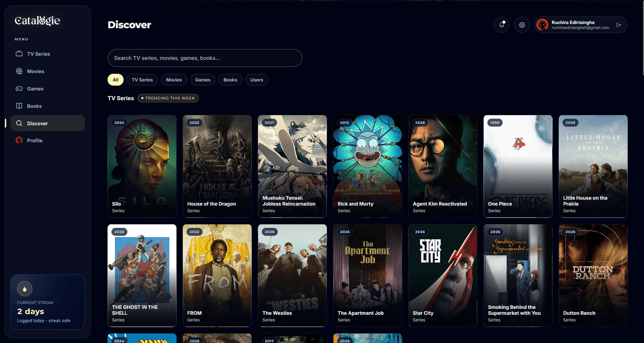644x343 pixels.
Task: Click the 2023 year badge on Silo
Action: [x=119, y=123]
